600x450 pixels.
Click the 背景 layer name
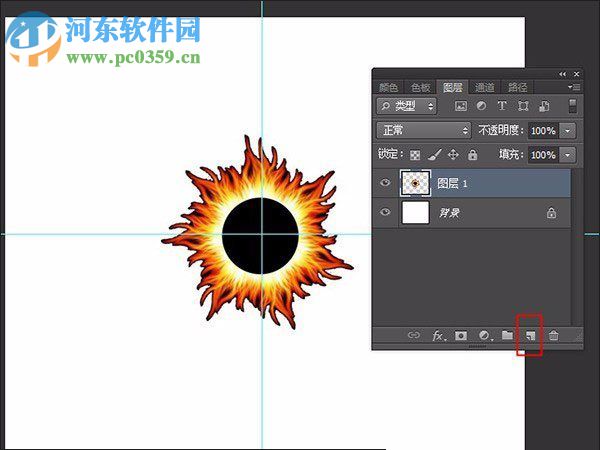[x=448, y=212]
